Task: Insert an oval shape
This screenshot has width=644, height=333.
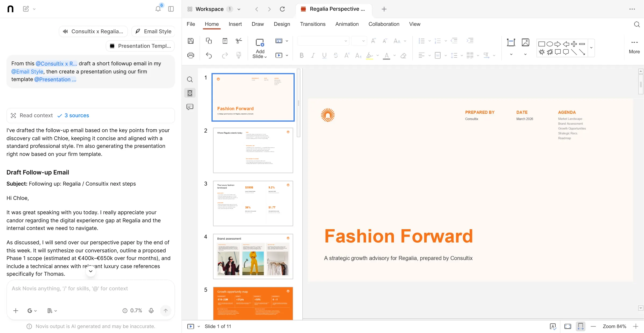Action: tap(550, 44)
